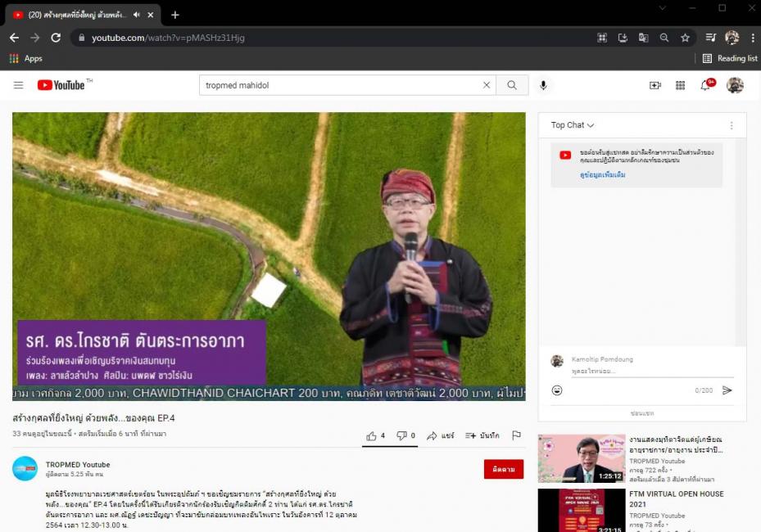
Task: Open the chat emoji picker
Action: coord(557,390)
